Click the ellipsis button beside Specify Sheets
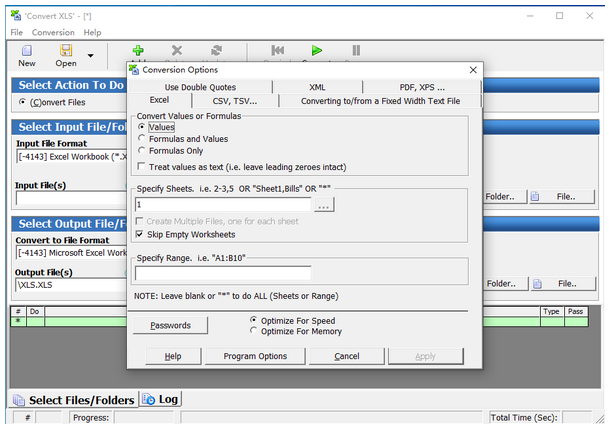This screenshot has width=609, height=428. (x=324, y=204)
